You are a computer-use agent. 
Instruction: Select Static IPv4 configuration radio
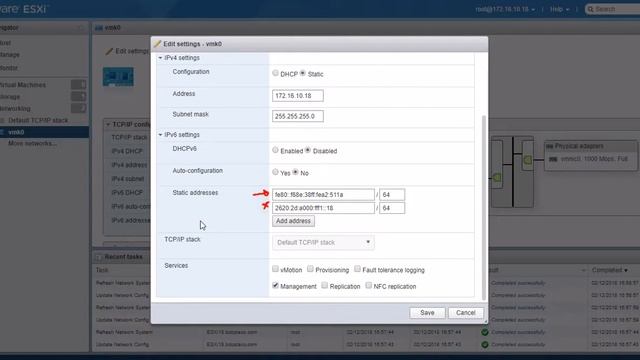click(x=302, y=73)
